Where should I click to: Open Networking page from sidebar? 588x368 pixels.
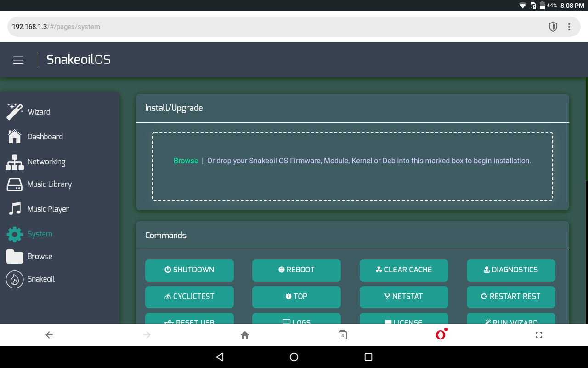pos(46,162)
